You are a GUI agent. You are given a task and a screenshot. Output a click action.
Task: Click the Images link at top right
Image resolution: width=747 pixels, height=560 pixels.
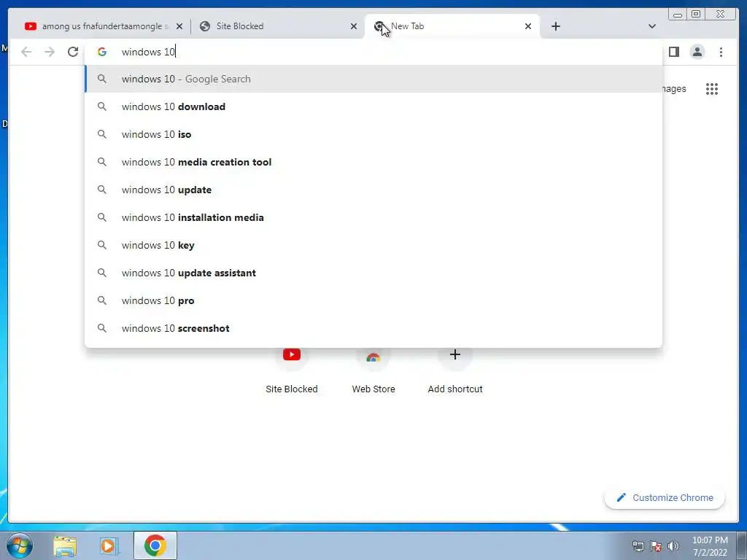[x=674, y=89]
